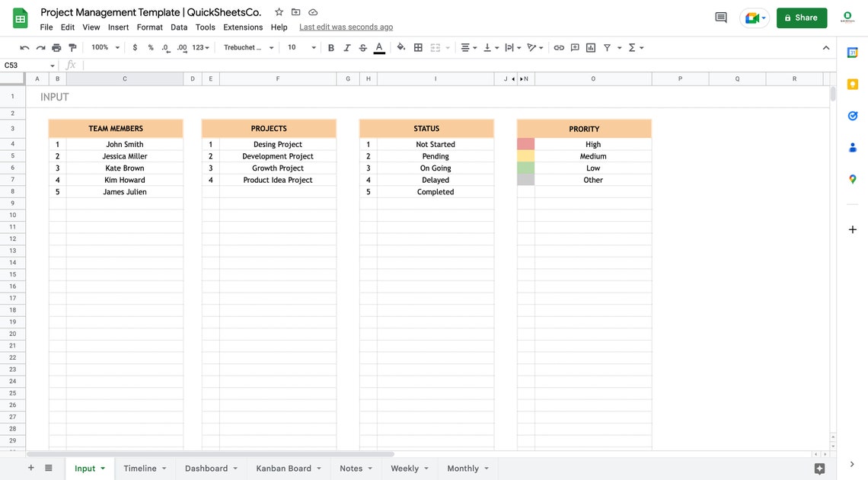Switch to the Kanban Board sheet tab
Screen dimensions: 868x480
(x=283, y=468)
